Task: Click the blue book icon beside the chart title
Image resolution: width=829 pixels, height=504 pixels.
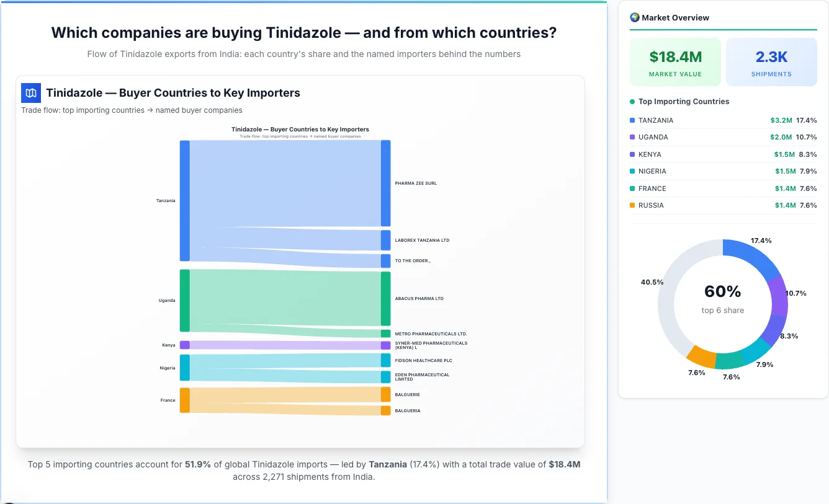Action: tap(30, 92)
